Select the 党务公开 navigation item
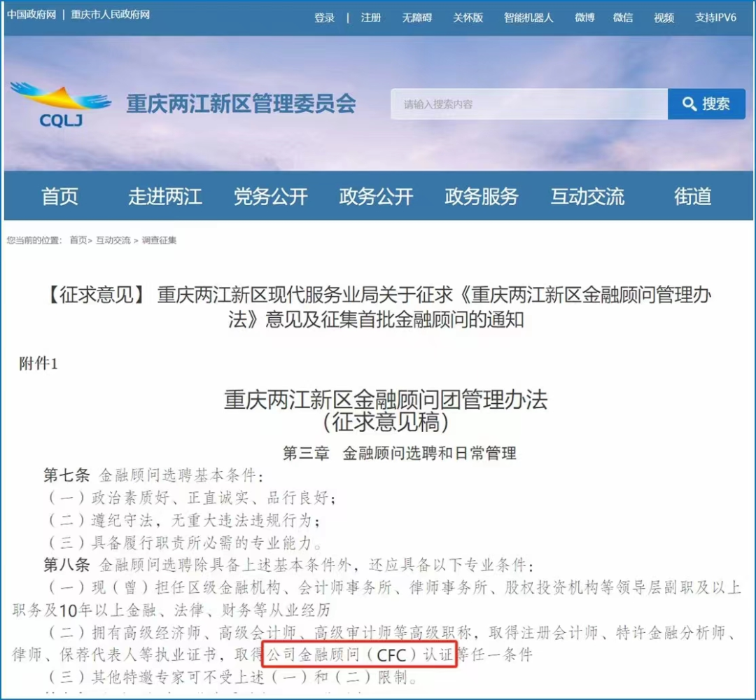Screen dimensions: 756x700 pyautogui.click(x=270, y=197)
